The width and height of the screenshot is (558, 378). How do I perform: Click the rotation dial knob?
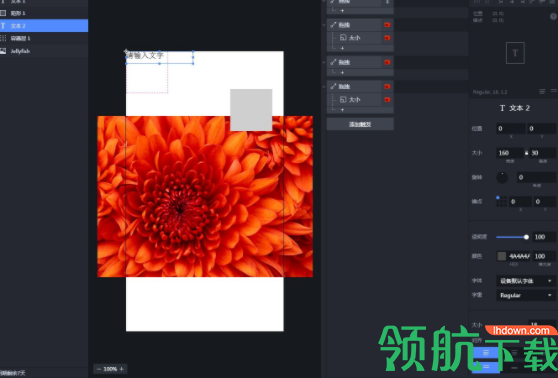tap(502, 177)
